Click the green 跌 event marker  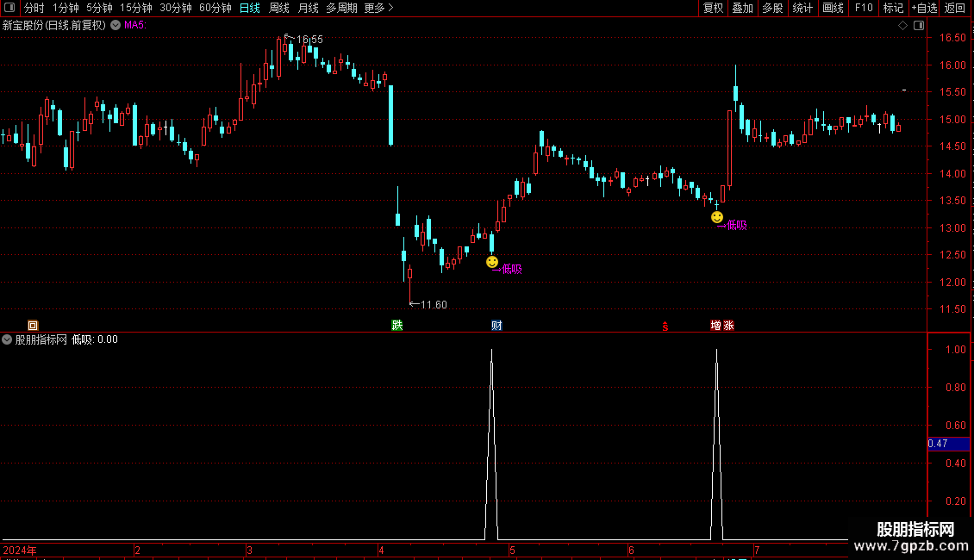[397, 326]
